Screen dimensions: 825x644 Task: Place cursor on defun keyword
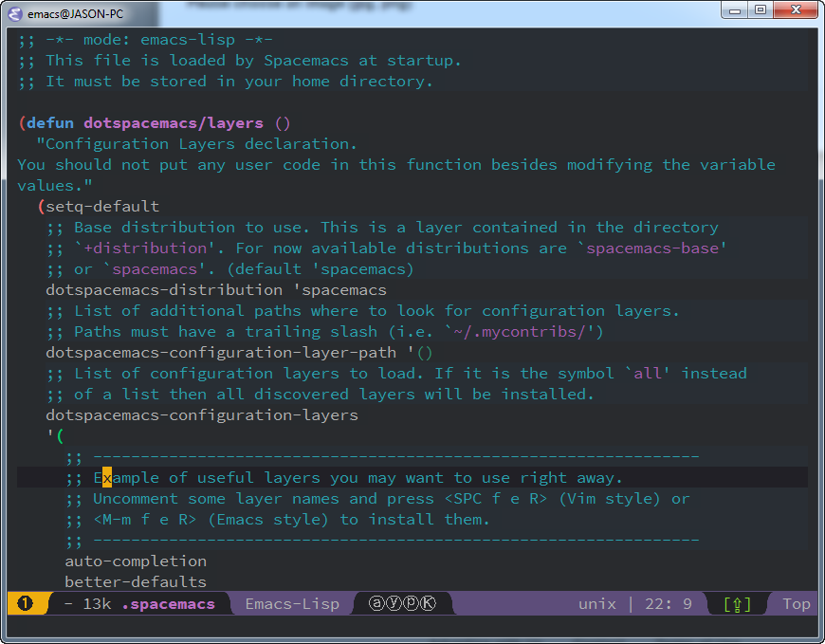(50, 123)
